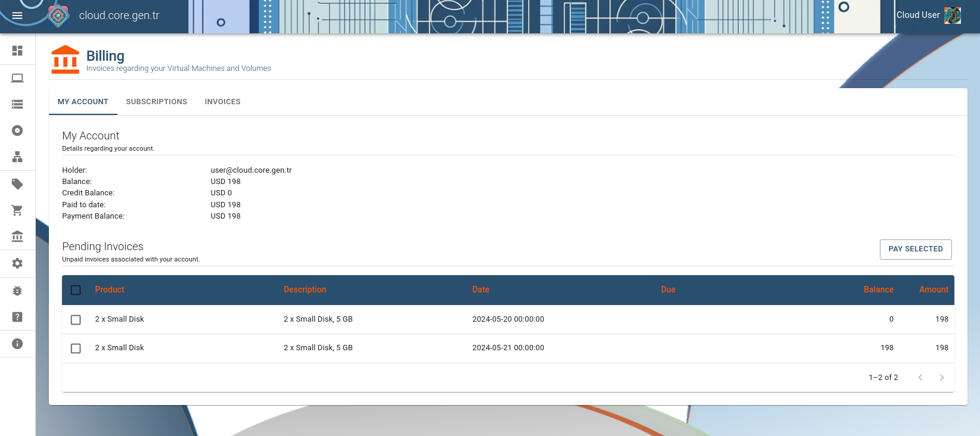The height and width of the screenshot is (436, 980).
Task: Open the dashboard sidebar icon
Action: [17, 51]
